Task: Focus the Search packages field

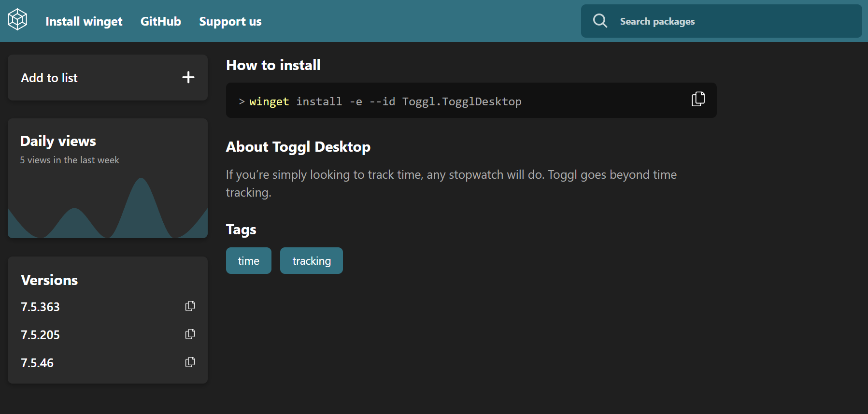Action: 721,21
